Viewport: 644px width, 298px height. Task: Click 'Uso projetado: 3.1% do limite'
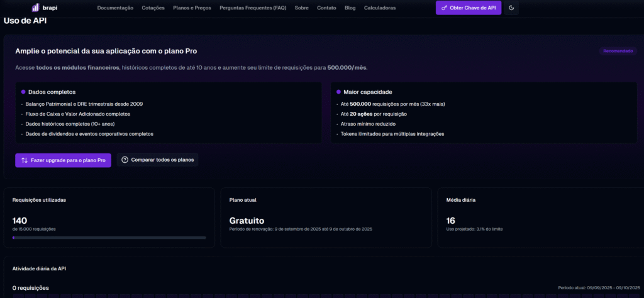tap(474, 229)
